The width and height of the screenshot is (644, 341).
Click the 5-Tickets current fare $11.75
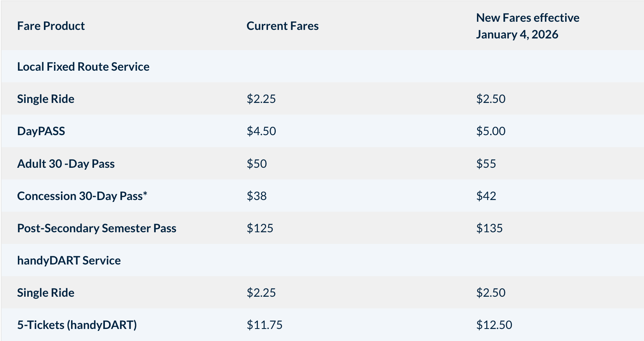click(x=265, y=325)
